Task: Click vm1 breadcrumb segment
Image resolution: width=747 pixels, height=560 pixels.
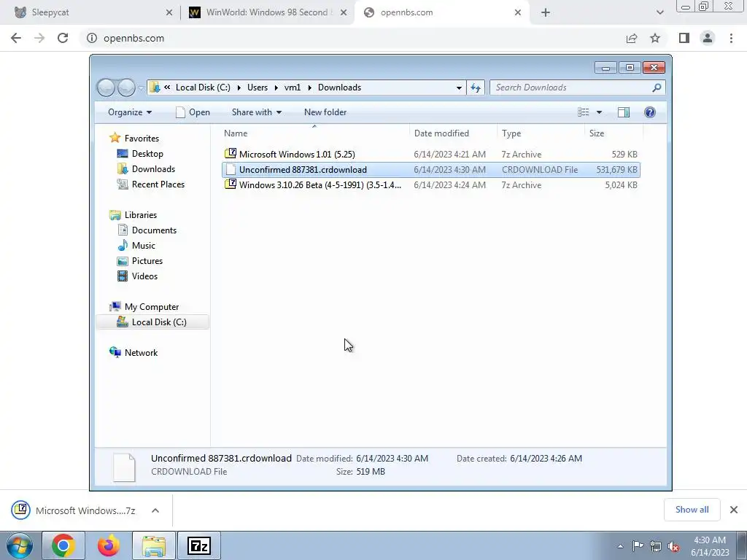Action: (x=293, y=87)
